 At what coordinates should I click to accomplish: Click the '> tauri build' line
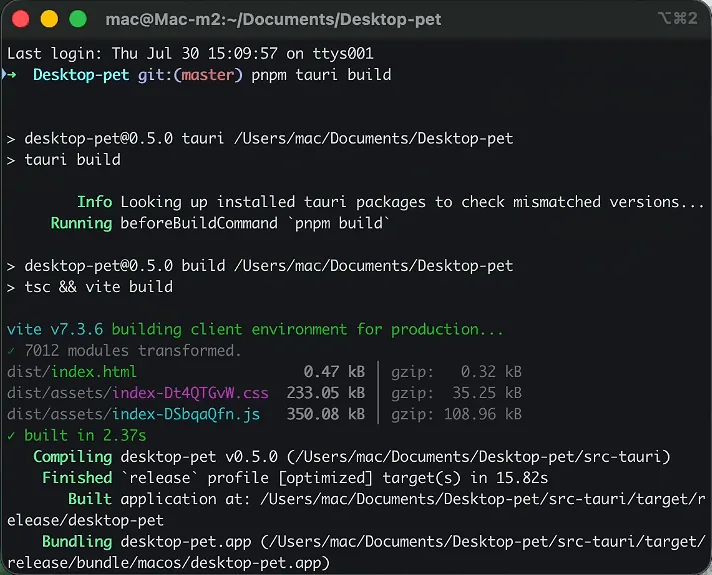(64, 159)
